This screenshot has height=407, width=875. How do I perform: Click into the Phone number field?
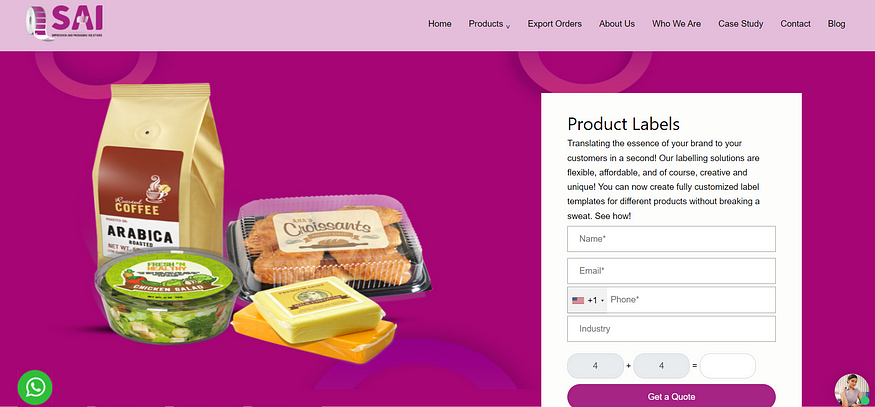tap(691, 300)
